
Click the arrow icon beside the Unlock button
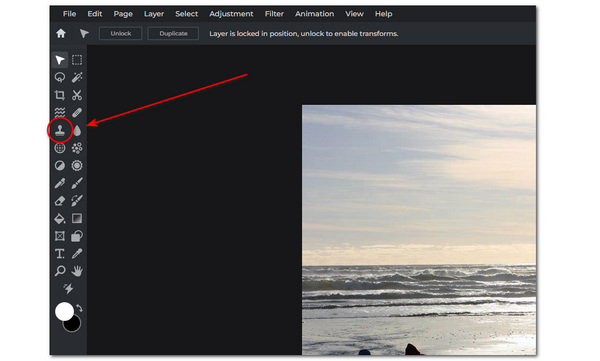pyautogui.click(x=84, y=33)
